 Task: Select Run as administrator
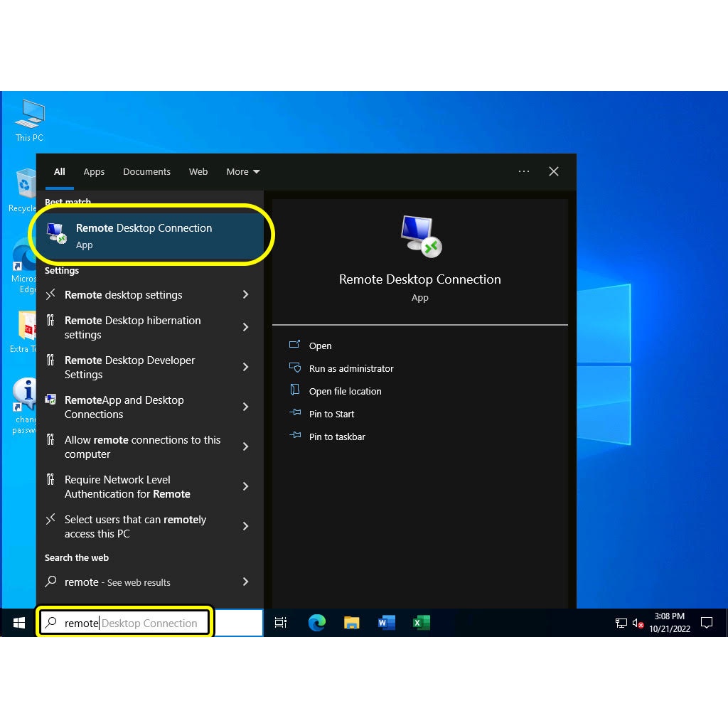[350, 368]
